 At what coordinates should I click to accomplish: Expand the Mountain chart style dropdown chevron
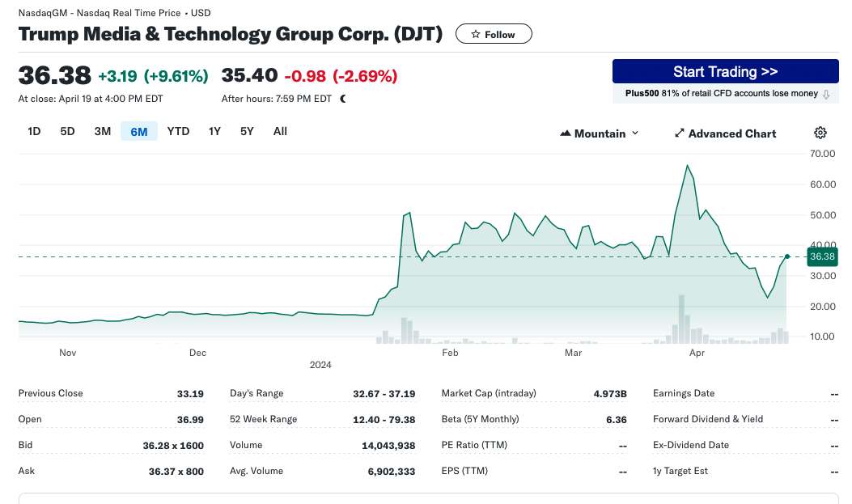pyautogui.click(x=635, y=133)
